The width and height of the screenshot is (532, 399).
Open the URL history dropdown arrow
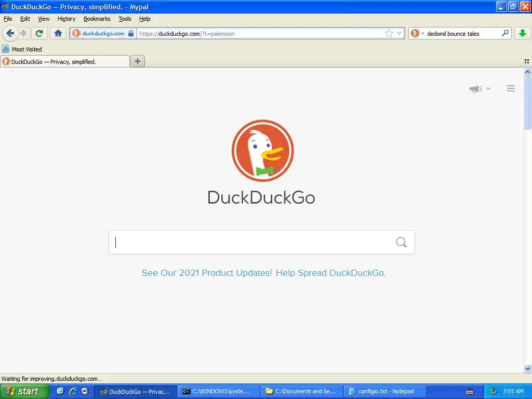pos(400,33)
